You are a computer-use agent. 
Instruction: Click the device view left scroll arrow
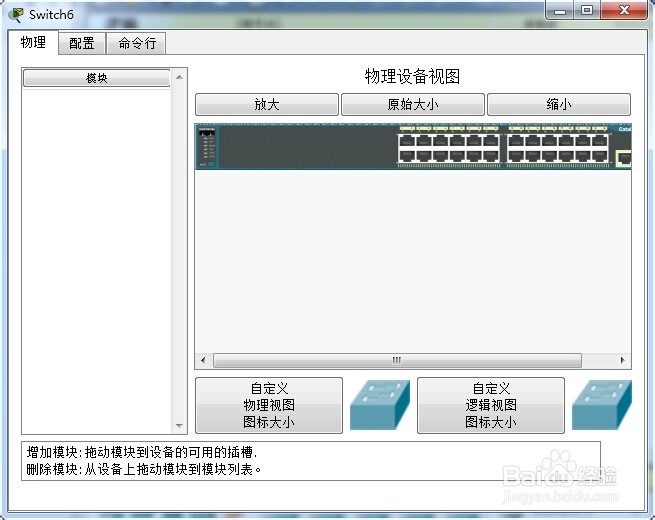203,360
